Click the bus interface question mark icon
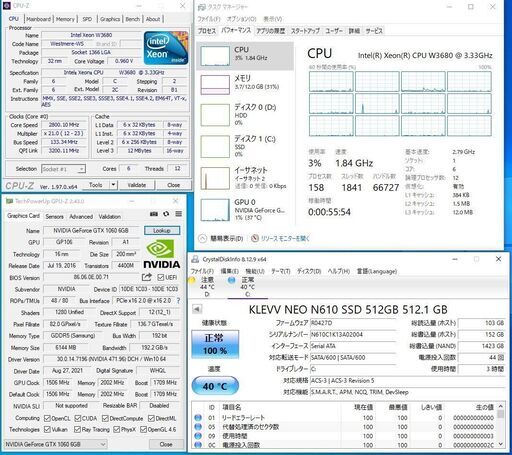Screen dimensions: 512x455 point(178,301)
